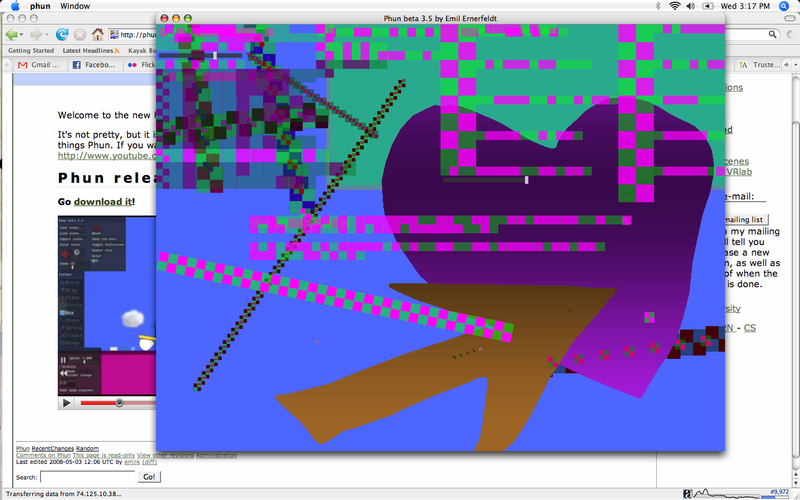Image resolution: width=800 pixels, height=500 pixels.
Task: Click Firefox toolbar toggle pill button
Action: 790,18
